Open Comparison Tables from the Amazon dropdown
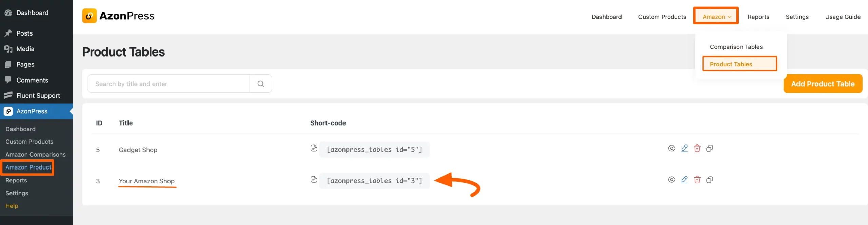 click(736, 47)
